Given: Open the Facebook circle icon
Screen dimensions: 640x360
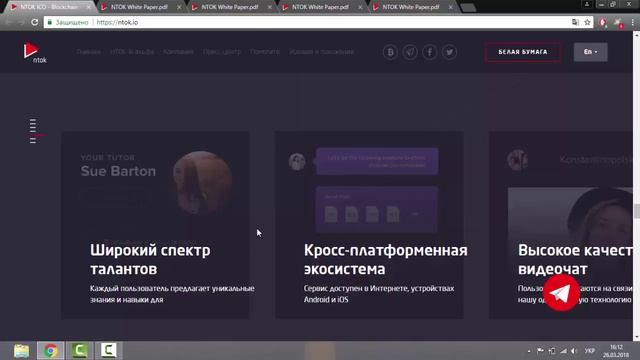Looking at the screenshot, I should click(429, 52).
